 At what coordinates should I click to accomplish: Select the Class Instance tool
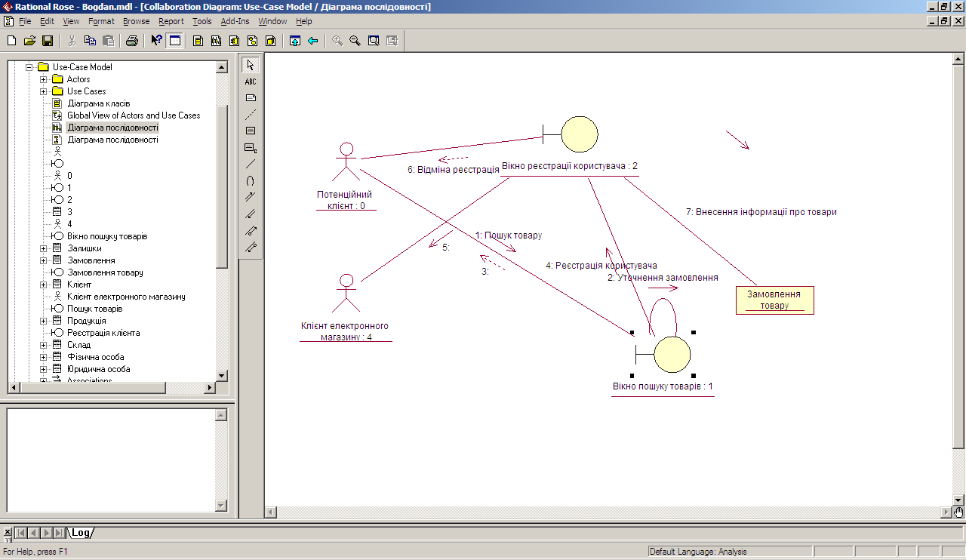point(251,147)
